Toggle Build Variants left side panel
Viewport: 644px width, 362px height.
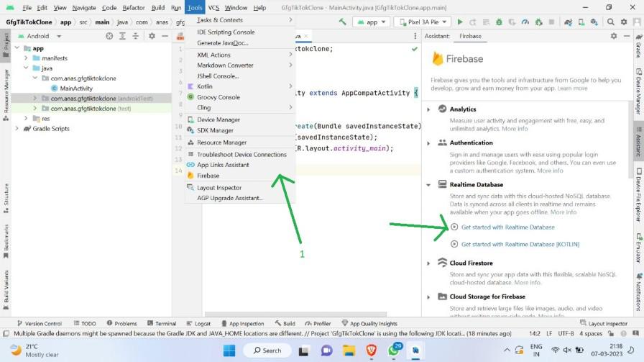click(x=6, y=289)
